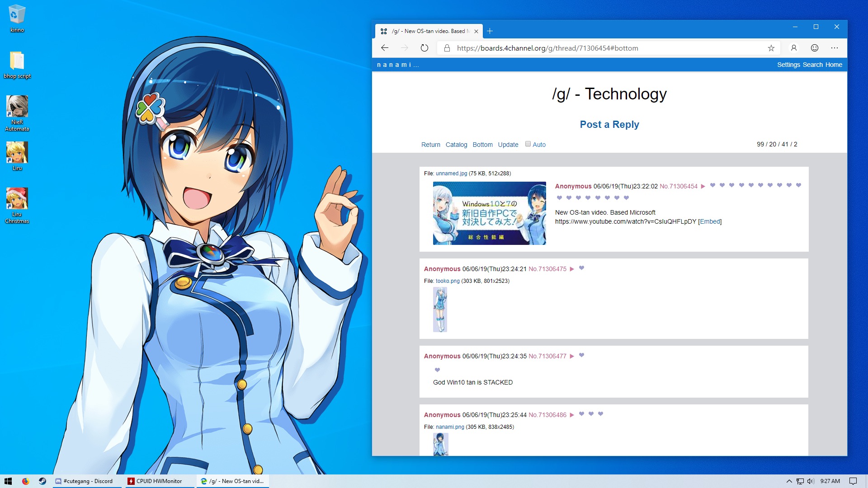
Task: Show hidden system tray icons
Action: click(789, 481)
